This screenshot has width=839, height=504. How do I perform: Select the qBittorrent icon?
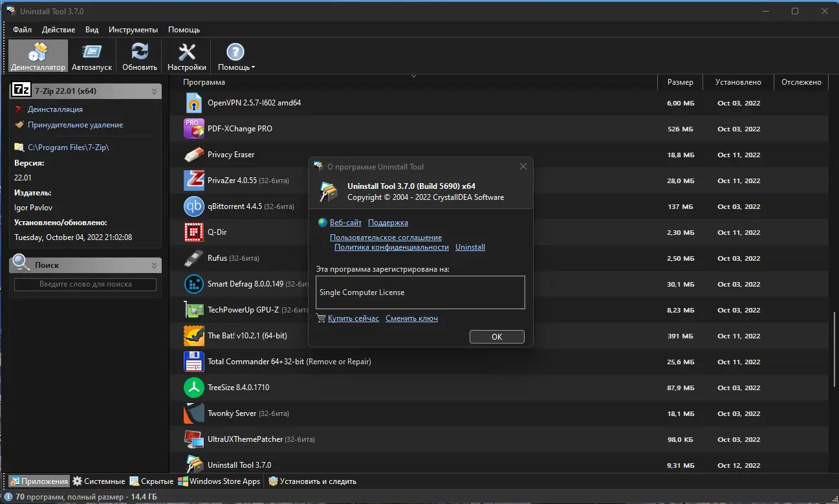(194, 206)
